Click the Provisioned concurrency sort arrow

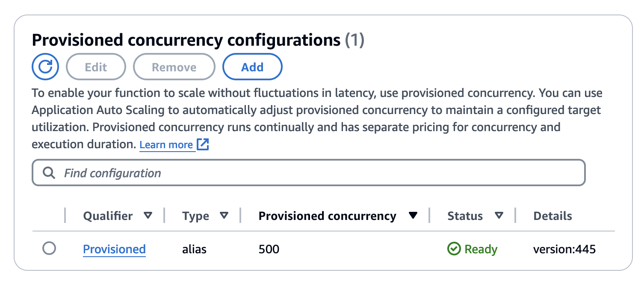(413, 216)
